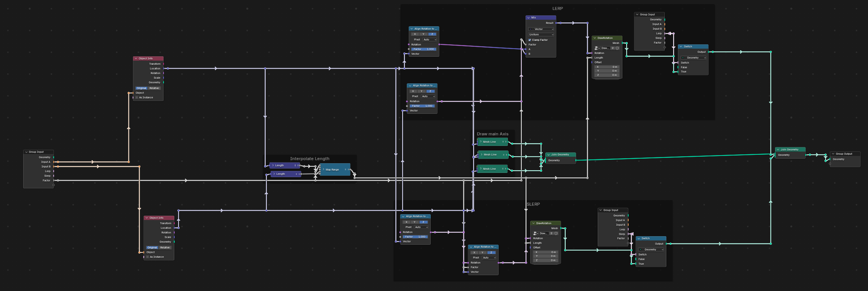
Task: Click Geometry input socket on Group Output node
Action: 830,159
